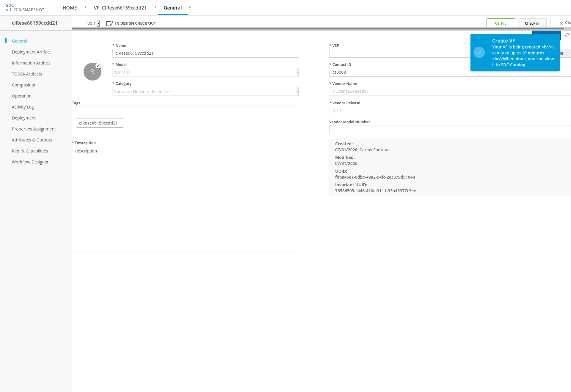Select General breadcrumb tab
This screenshot has height=392, width=571.
click(172, 8)
